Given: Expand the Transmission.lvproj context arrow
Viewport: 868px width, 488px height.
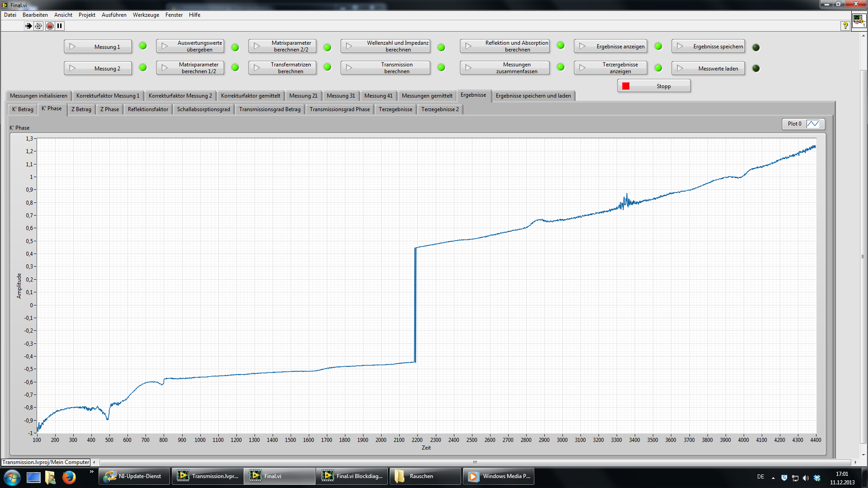Looking at the screenshot, I should click(x=94, y=462).
